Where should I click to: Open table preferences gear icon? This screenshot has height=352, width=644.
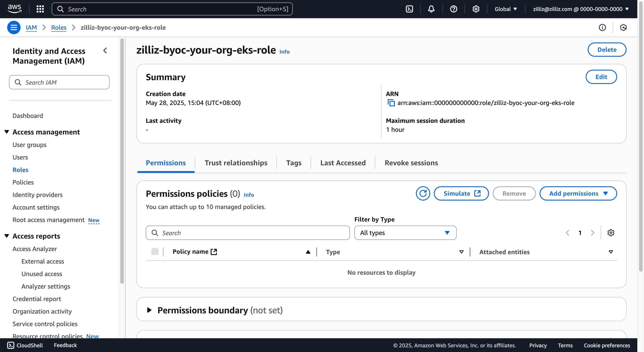pyautogui.click(x=611, y=233)
